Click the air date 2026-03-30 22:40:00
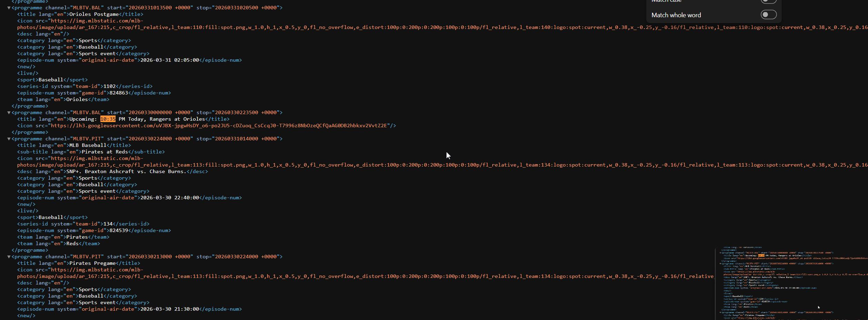The width and height of the screenshot is (868, 320). point(169,198)
